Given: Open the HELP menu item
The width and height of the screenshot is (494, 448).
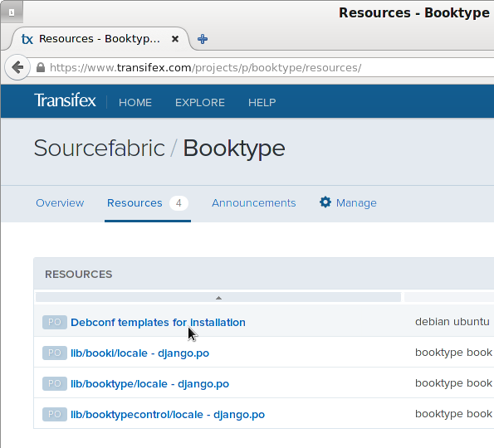Looking at the screenshot, I should 262,103.
